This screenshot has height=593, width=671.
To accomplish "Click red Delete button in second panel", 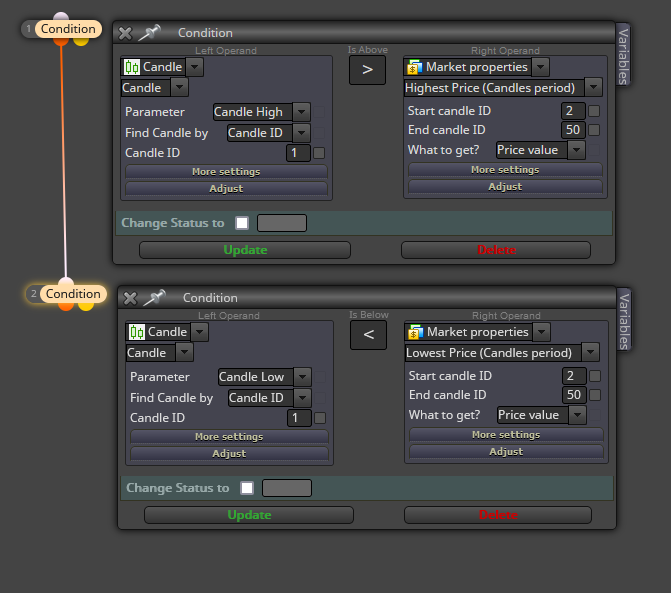I will [x=498, y=515].
